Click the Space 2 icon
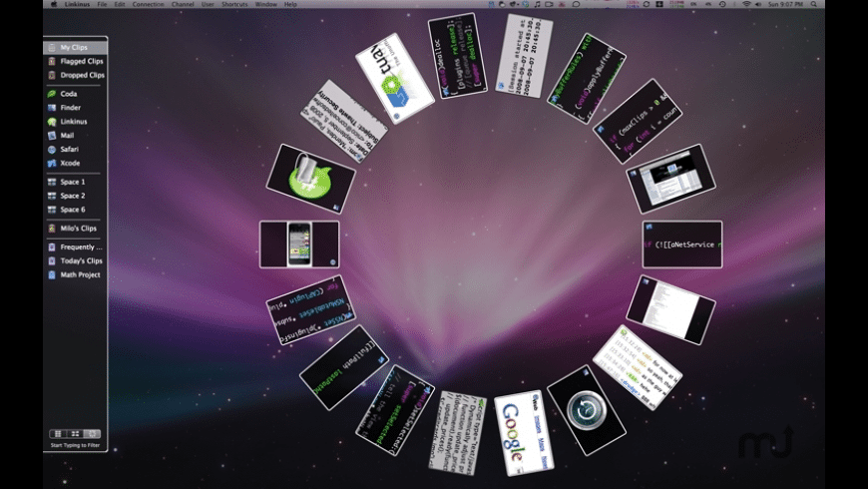 click(52, 196)
